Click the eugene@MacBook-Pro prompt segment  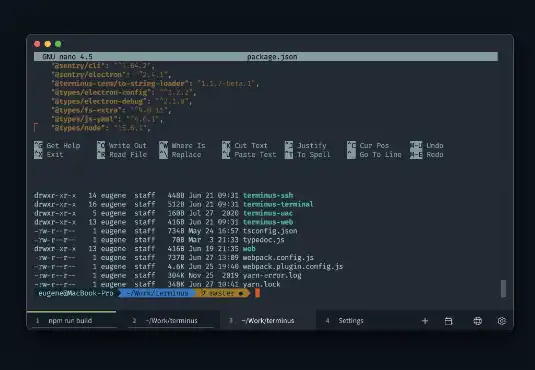coord(76,293)
